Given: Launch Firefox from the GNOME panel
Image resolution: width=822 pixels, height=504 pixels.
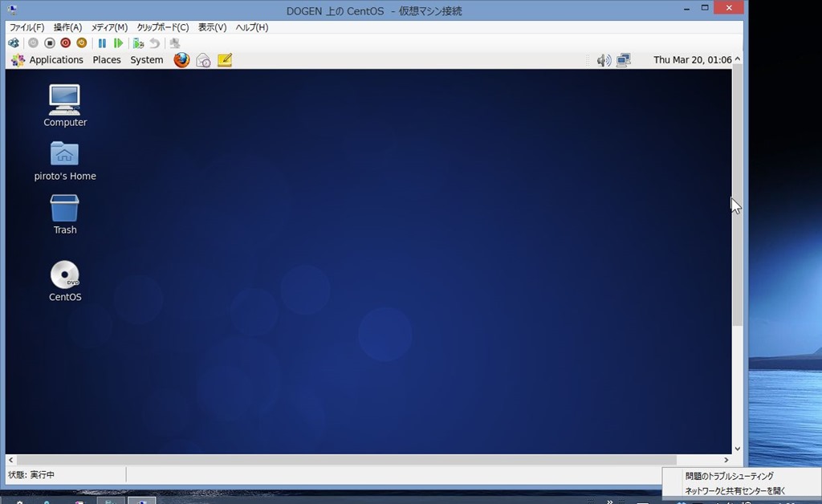Looking at the screenshot, I should pyautogui.click(x=181, y=60).
